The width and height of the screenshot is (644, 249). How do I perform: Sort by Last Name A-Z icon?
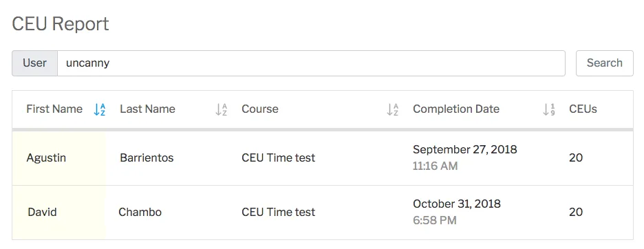pos(222,109)
